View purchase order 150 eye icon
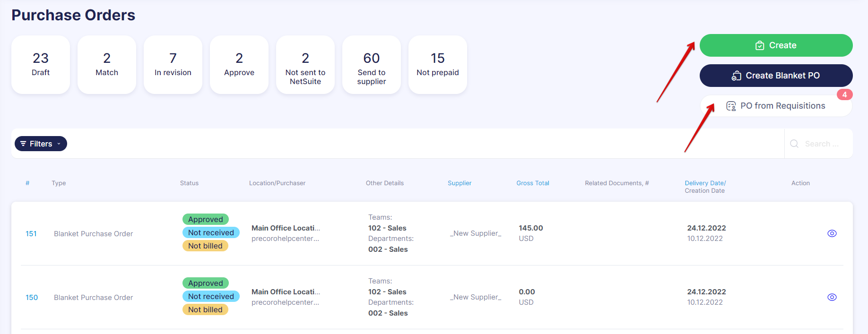Viewport: 868px width, 334px height. [x=832, y=297]
